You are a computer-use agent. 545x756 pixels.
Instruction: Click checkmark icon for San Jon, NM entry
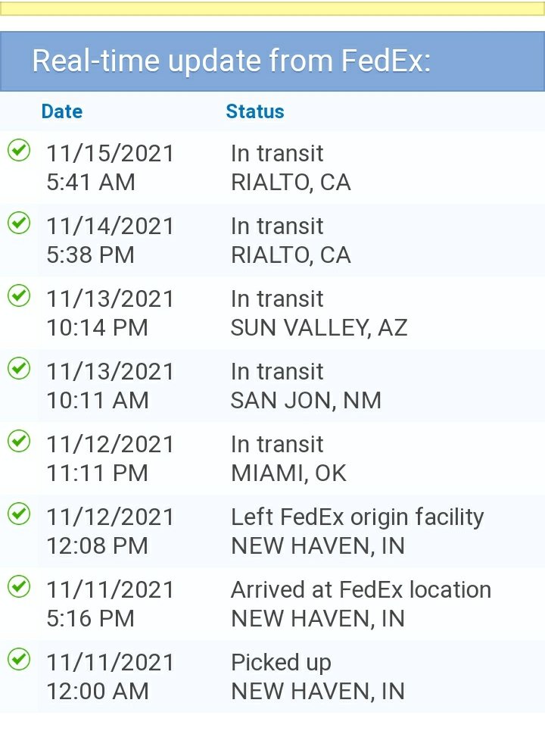(x=19, y=368)
